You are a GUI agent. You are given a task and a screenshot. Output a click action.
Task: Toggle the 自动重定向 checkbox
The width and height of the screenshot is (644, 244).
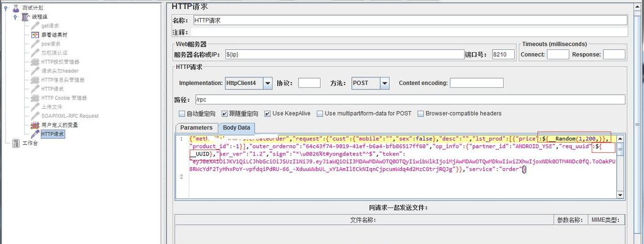point(182,114)
